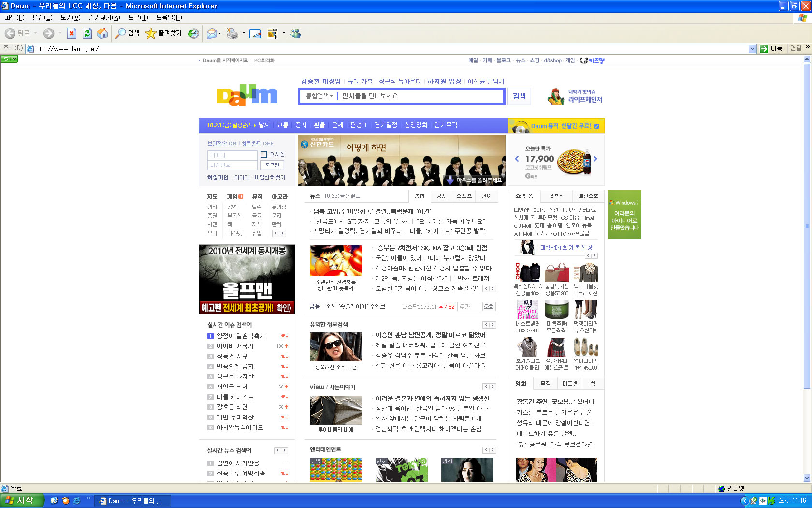This screenshot has height=508, width=812.
Task: Click the 회원가입 link
Action: click(x=218, y=178)
